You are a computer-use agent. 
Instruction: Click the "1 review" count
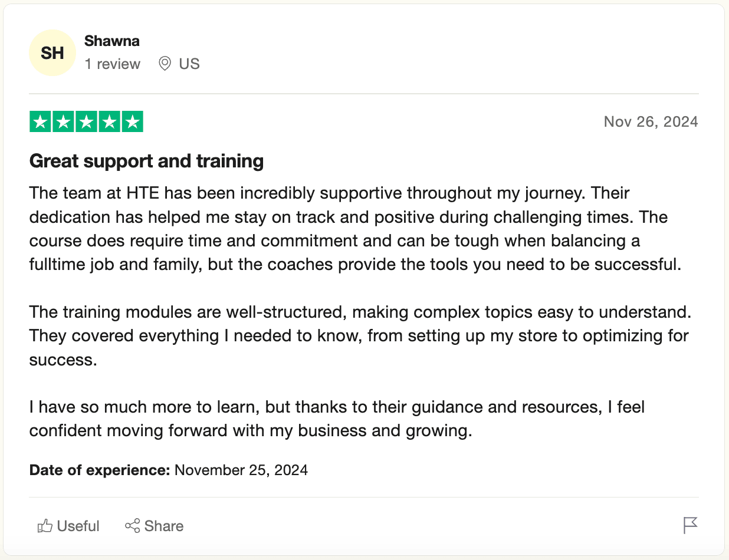[x=113, y=64]
